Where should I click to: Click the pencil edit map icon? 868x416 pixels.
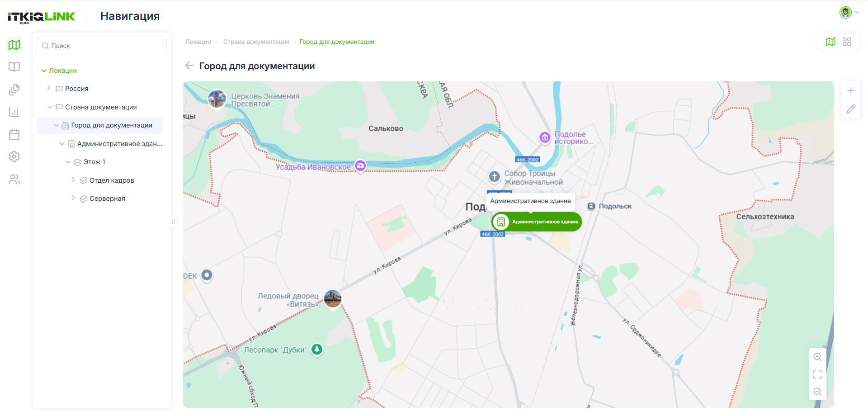tap(851, 109)
